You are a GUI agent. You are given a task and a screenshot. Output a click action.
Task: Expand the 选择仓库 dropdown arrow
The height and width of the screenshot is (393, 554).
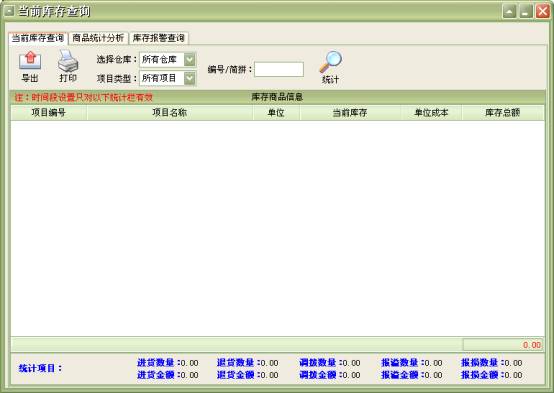click(190, 59)
